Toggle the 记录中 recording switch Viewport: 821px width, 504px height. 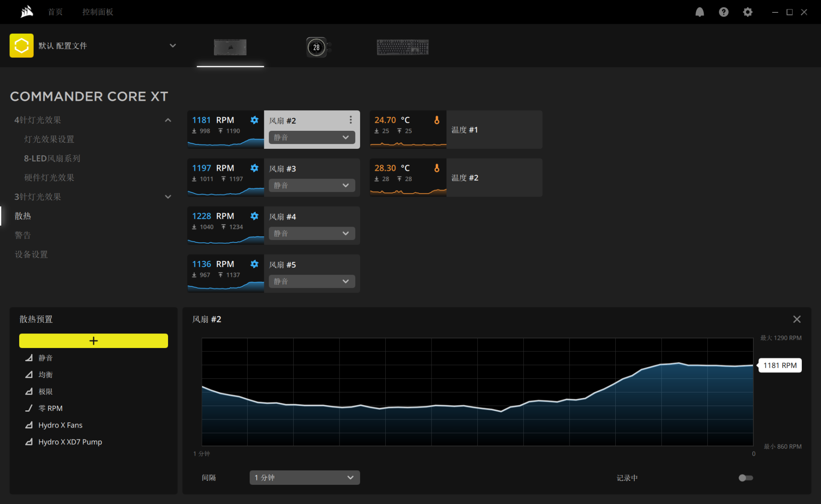[x=745, y=477]
